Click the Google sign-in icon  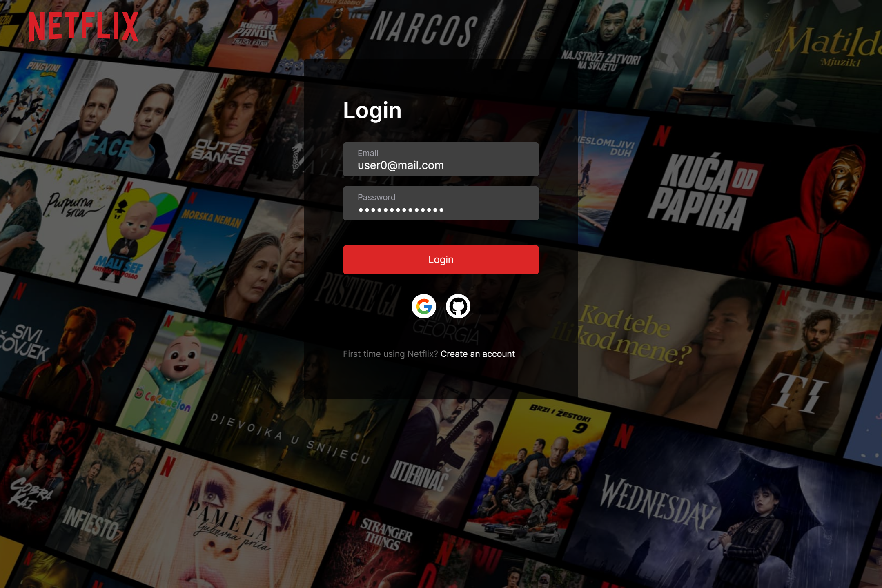(425, 307)
